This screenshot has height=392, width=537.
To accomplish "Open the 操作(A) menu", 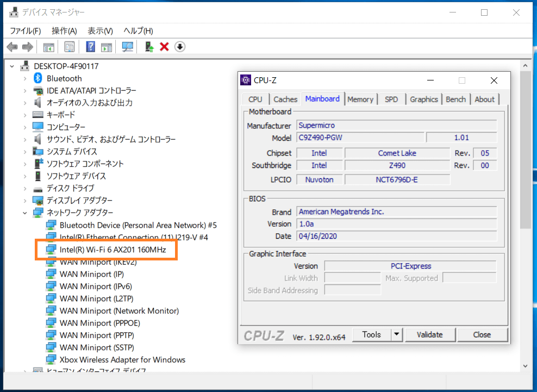I will click(64, 31).
